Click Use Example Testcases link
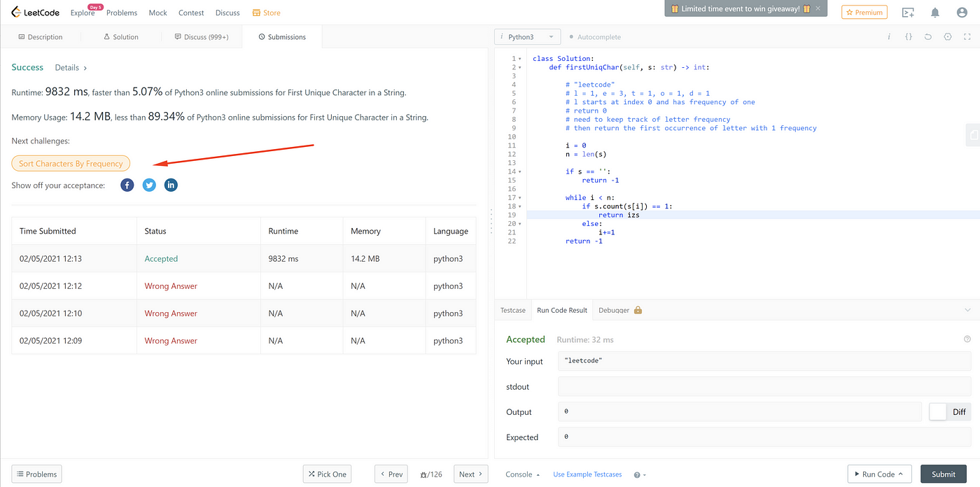This screenshot has height=487, width=980. point(587,474)
